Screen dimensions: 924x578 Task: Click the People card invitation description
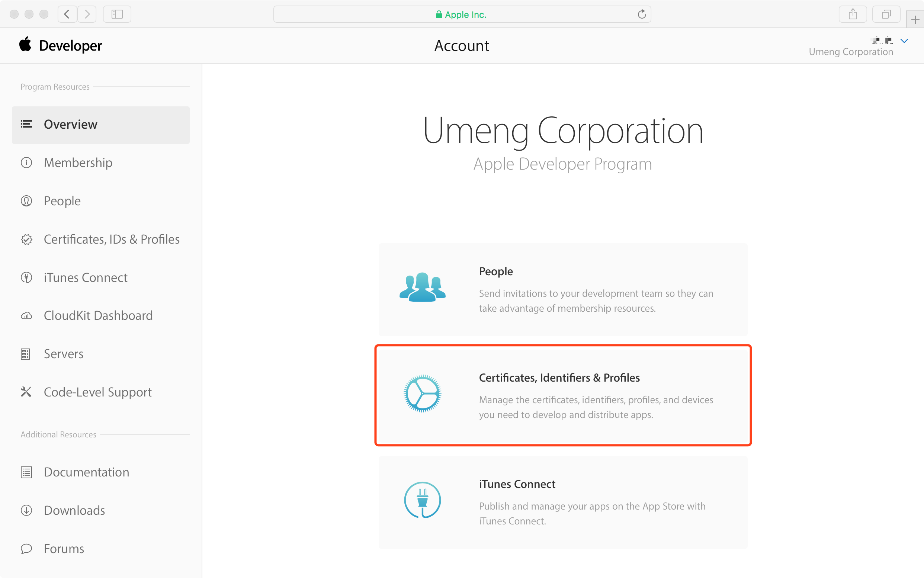(596, 301)
